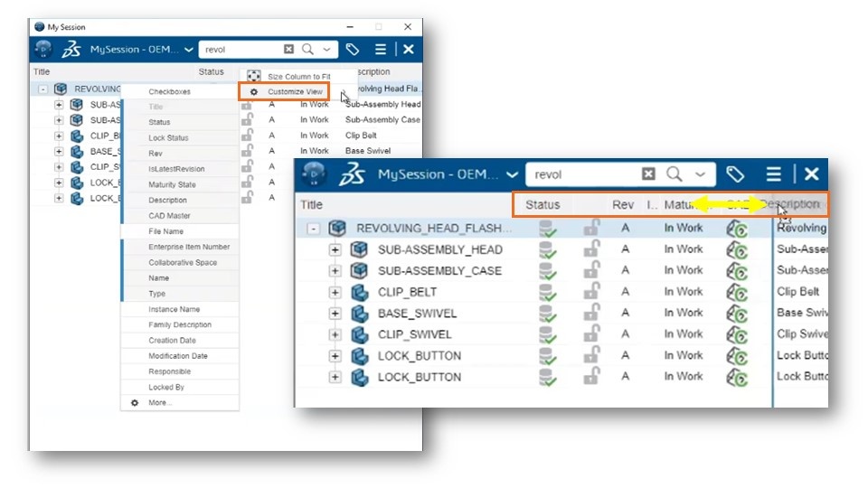Click Title column header in My Session window

click(x=42, y=72)
